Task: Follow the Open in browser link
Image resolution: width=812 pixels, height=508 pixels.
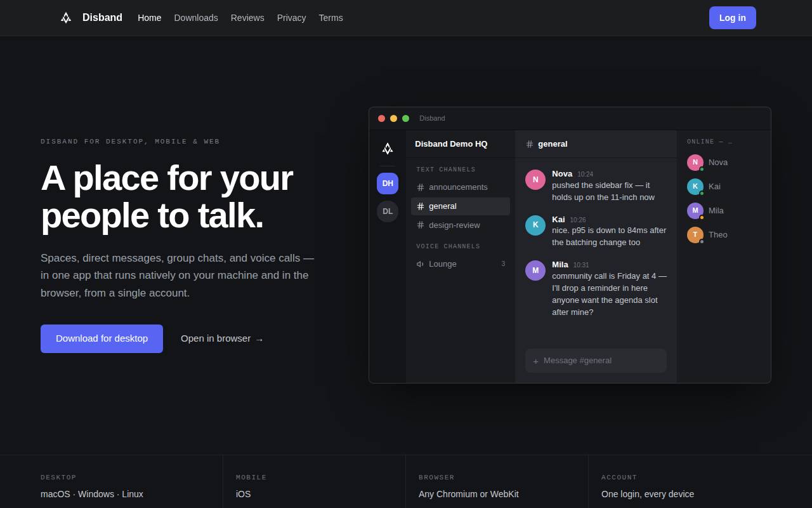Action: point(222,338)
